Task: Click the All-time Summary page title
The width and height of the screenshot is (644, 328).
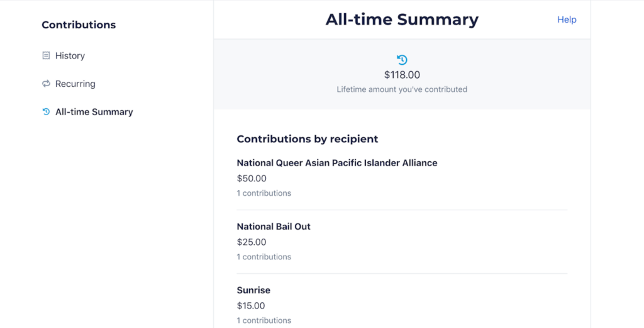Action: (x=402, y=20)
